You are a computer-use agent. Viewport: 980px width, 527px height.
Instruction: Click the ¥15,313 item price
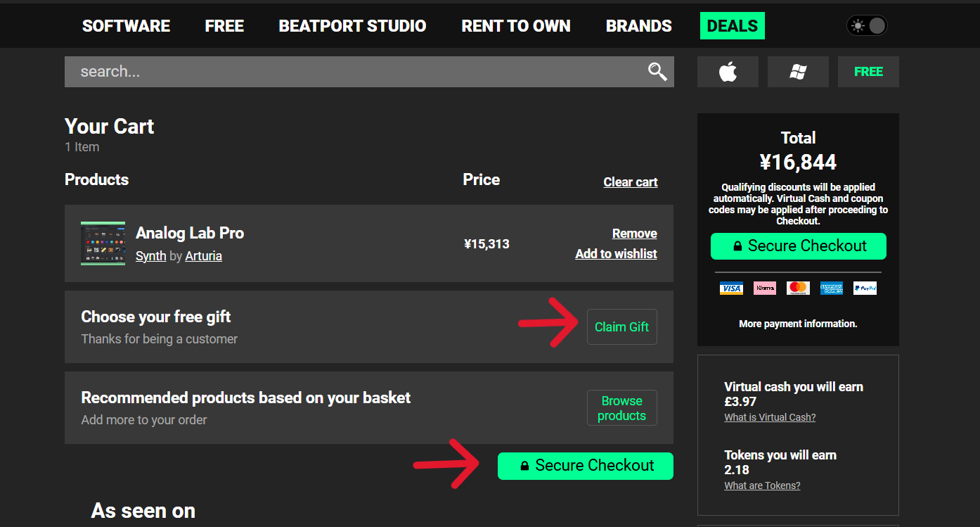[486, 244]
